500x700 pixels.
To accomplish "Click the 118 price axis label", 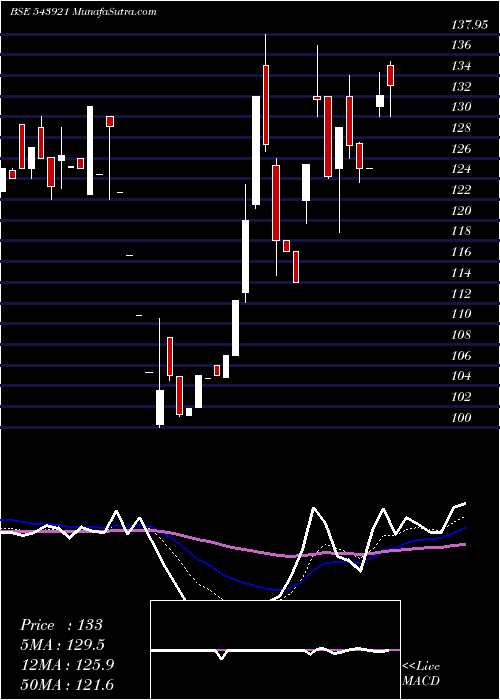I will [x=461, y=231].
